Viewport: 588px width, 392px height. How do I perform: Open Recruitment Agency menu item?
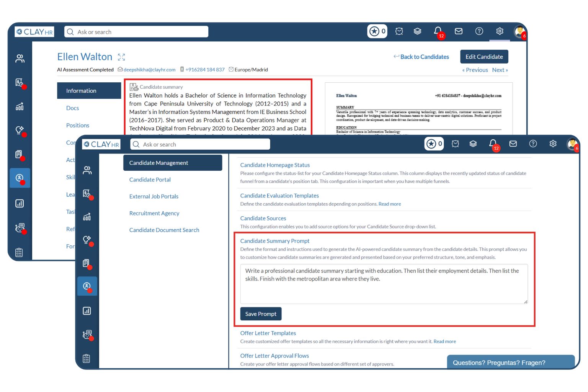pos(154,213)
